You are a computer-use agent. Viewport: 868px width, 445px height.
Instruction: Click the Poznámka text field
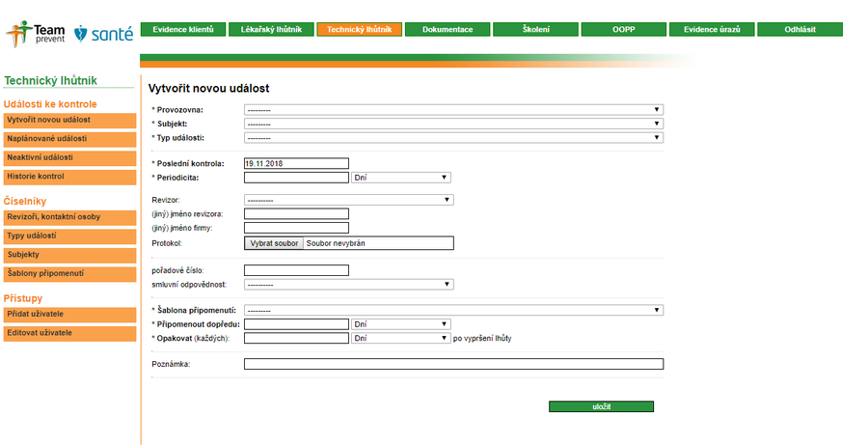(x=453, y=364)
